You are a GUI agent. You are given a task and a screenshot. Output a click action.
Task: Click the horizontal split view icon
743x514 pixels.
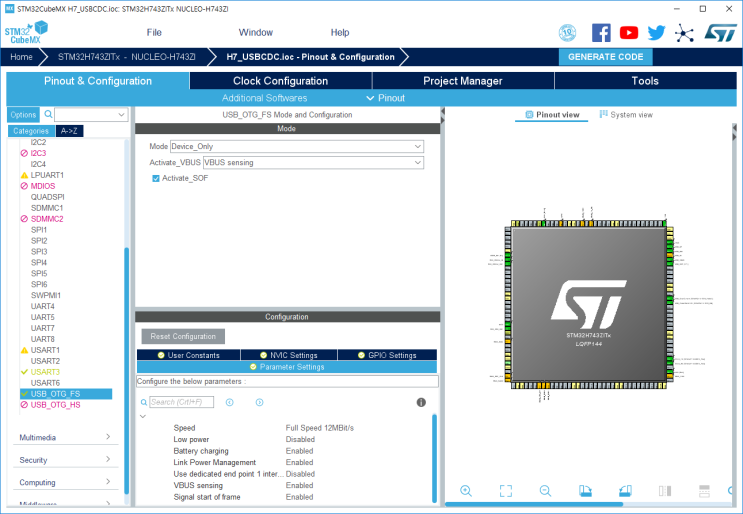tap(705, 491)
